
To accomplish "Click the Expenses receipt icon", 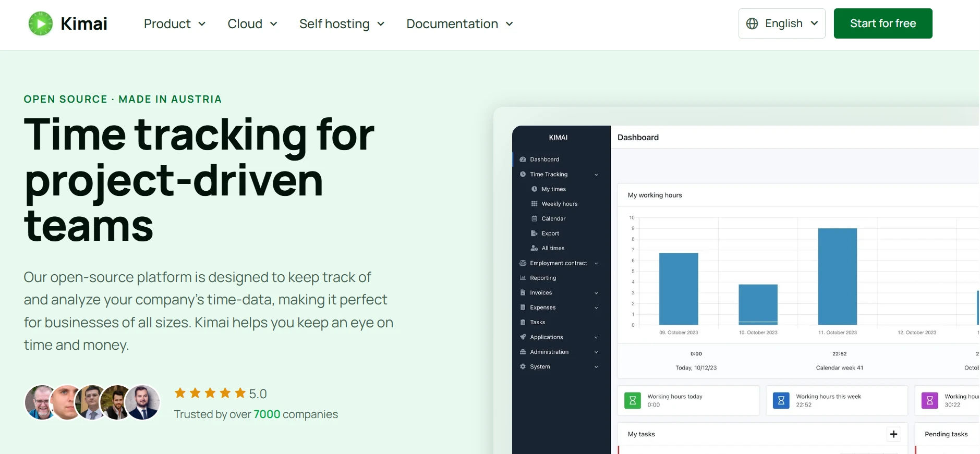I will tap(523, 308).
